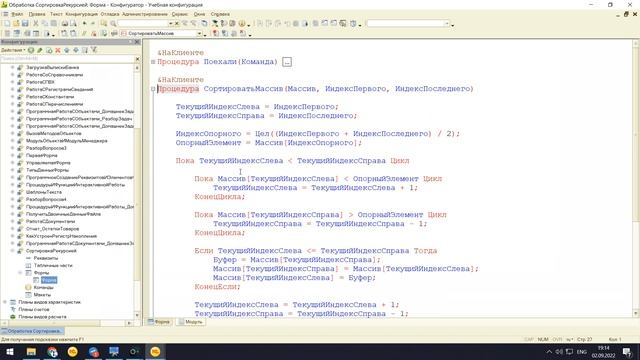Viewport: 640px width, 360px height.
Task: Click the Обработка Сортировка window bar button
Action: (32, 331)
